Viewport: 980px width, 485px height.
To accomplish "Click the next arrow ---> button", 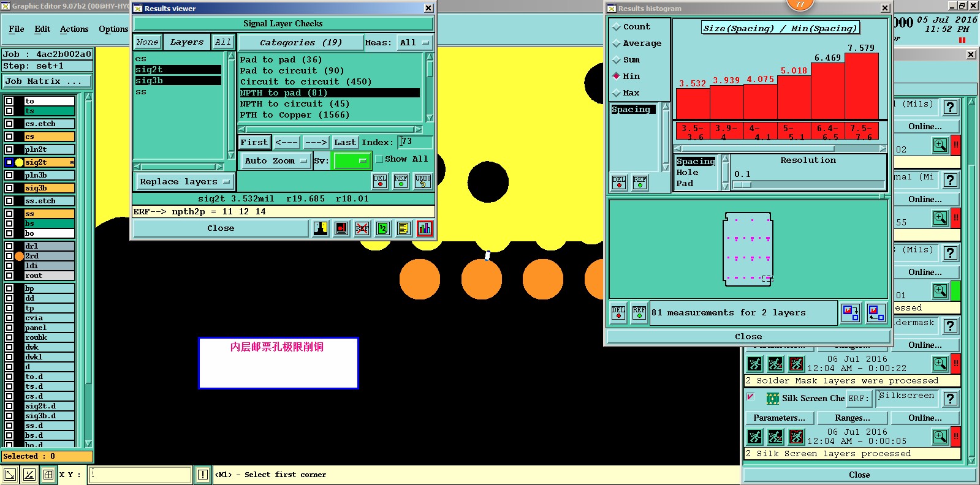I will coord(316,143).
